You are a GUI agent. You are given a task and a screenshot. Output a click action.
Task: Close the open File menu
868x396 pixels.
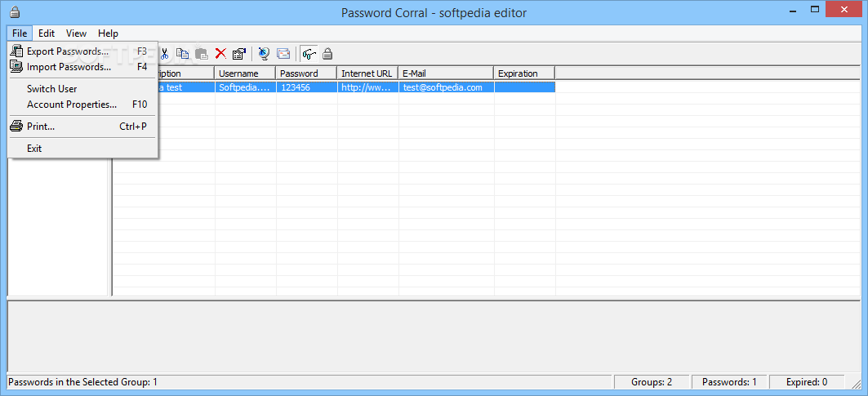click(x=20, y=33)
